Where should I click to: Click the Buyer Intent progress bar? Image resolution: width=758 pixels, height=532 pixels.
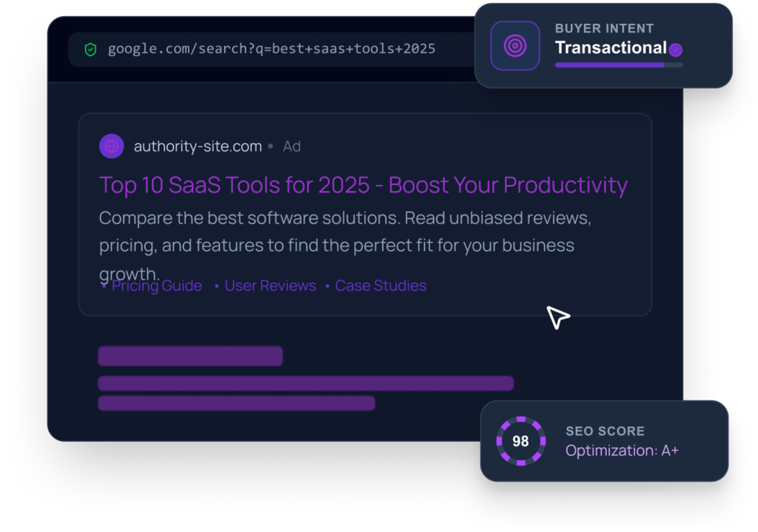[x=618, y=65]
